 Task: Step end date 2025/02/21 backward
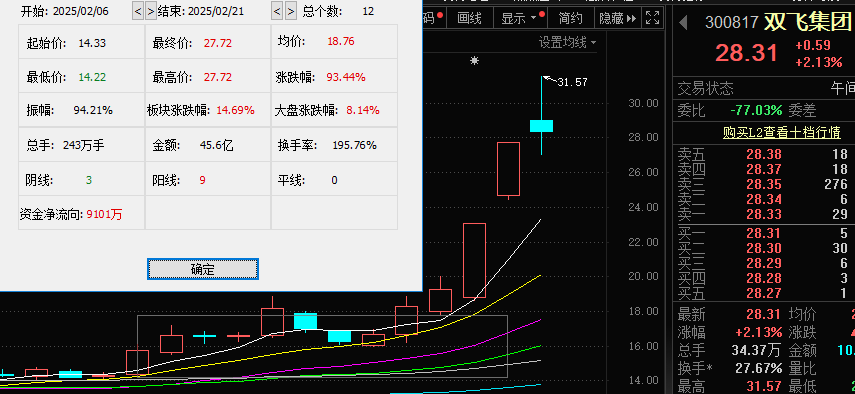click(x=277, y=11)
